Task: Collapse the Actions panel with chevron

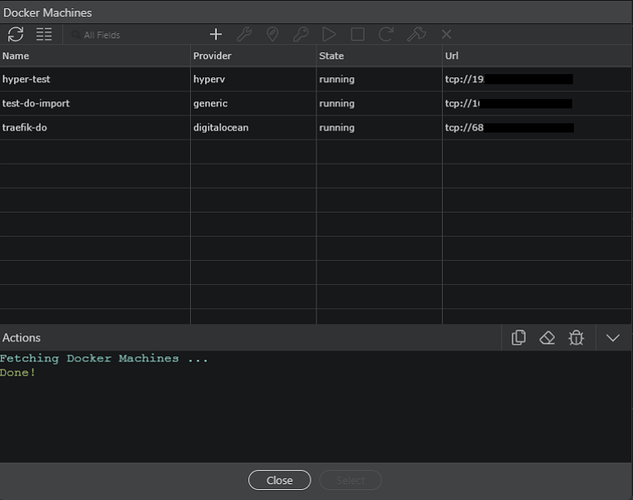Action: point(613,338)
